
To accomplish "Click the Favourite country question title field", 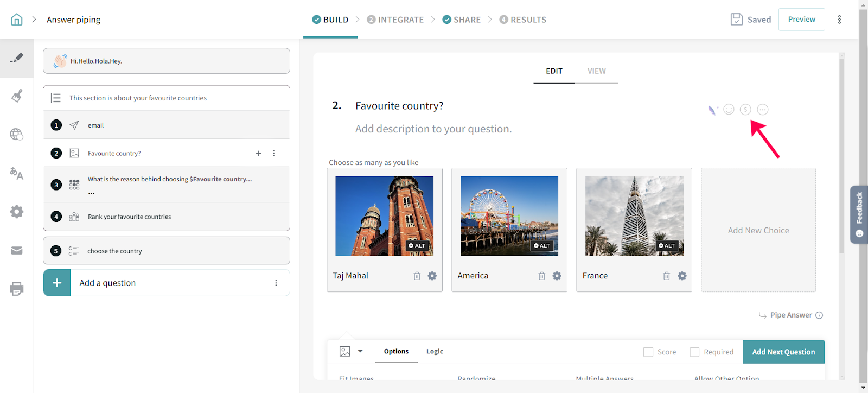I will 526,106.
